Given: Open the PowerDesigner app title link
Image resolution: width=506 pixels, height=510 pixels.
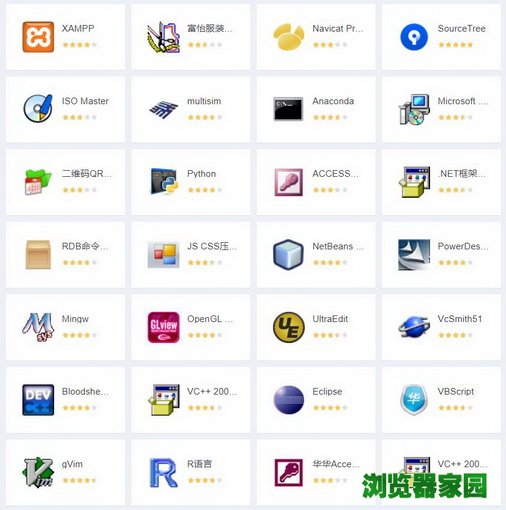Looking at the screenshot, I should coord(463,246).
